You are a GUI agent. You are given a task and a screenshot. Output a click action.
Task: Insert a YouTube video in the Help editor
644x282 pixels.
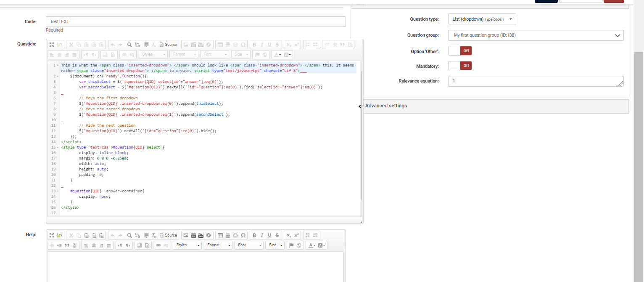tap(201, 235)
